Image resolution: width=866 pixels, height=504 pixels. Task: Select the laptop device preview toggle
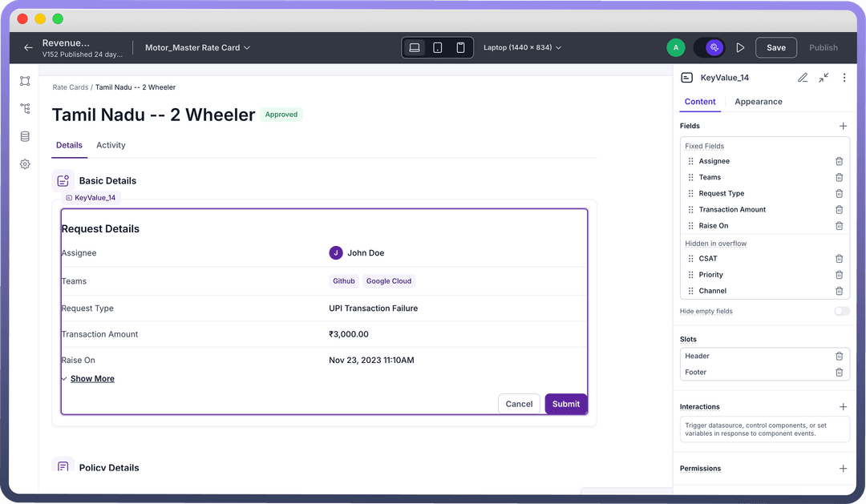click(x=415, y=48)
